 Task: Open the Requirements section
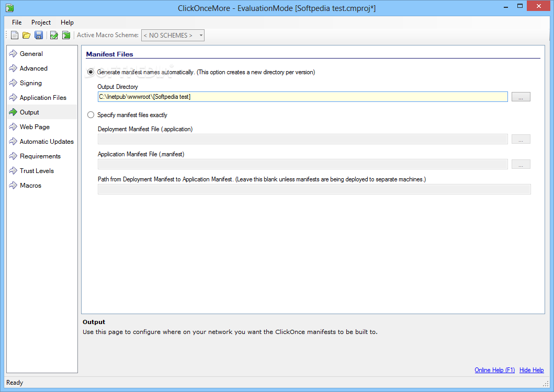[x=40, y=156]
